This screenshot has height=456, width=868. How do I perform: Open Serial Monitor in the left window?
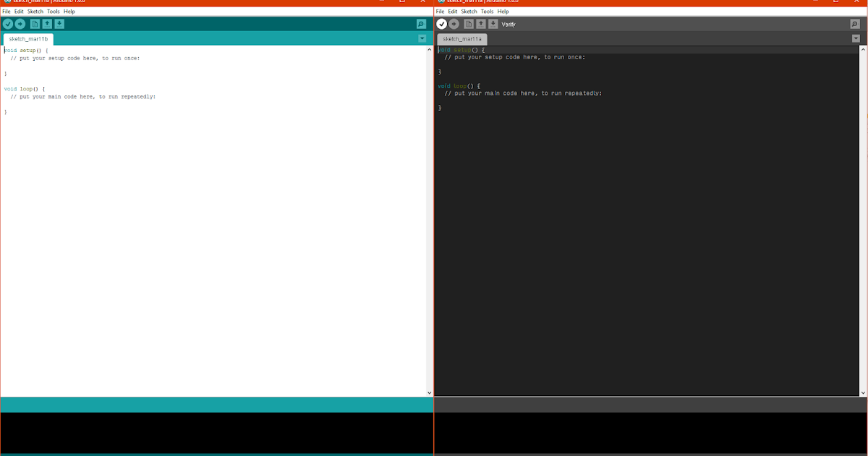tap(420, 23)
